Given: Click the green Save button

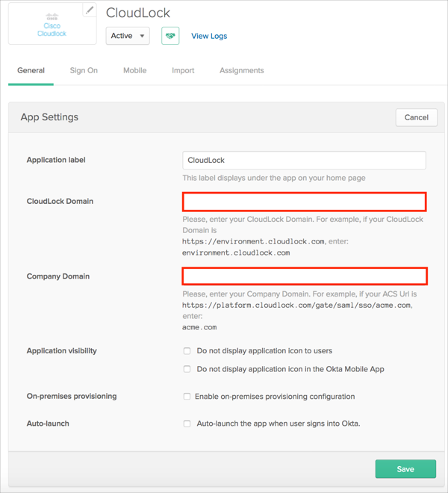Looking at the screenshot, I should pyautogui.click(x=405, y=469).
